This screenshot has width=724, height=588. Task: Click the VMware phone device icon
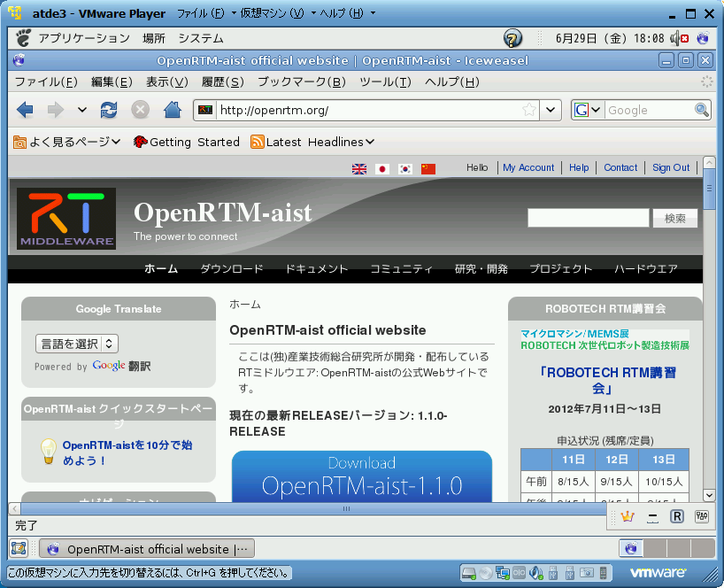coord(603,574)
